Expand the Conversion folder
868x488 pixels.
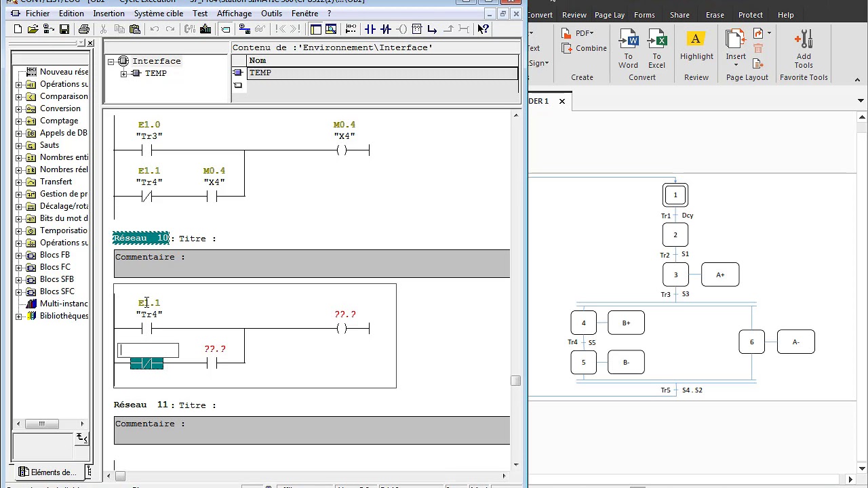(19, 109)
